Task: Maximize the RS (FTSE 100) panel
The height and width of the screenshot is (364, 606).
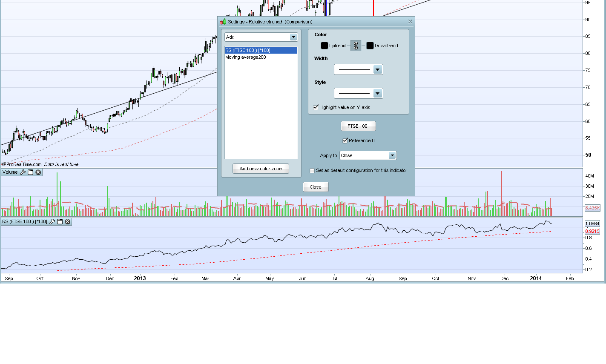Action: (x=60, y=222)
